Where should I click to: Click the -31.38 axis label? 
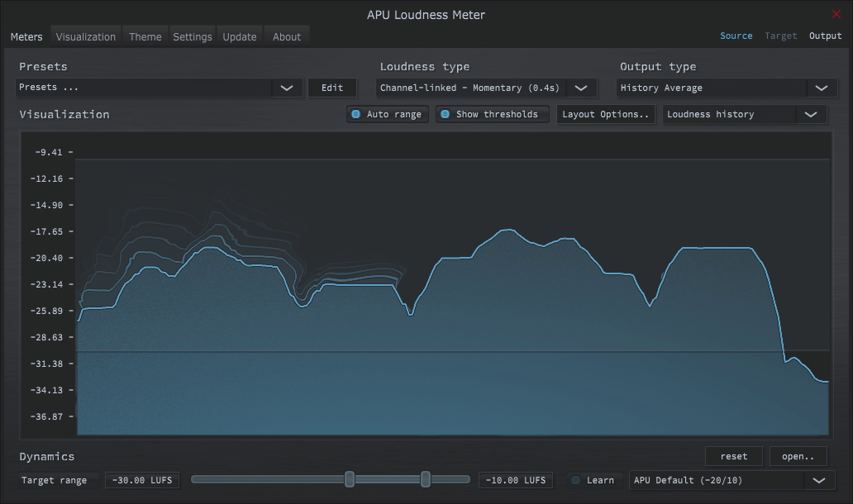(46, 364)
